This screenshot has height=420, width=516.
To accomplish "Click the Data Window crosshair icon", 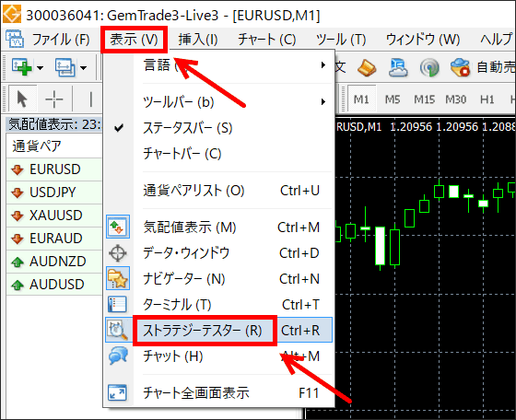I will [118, 253].
